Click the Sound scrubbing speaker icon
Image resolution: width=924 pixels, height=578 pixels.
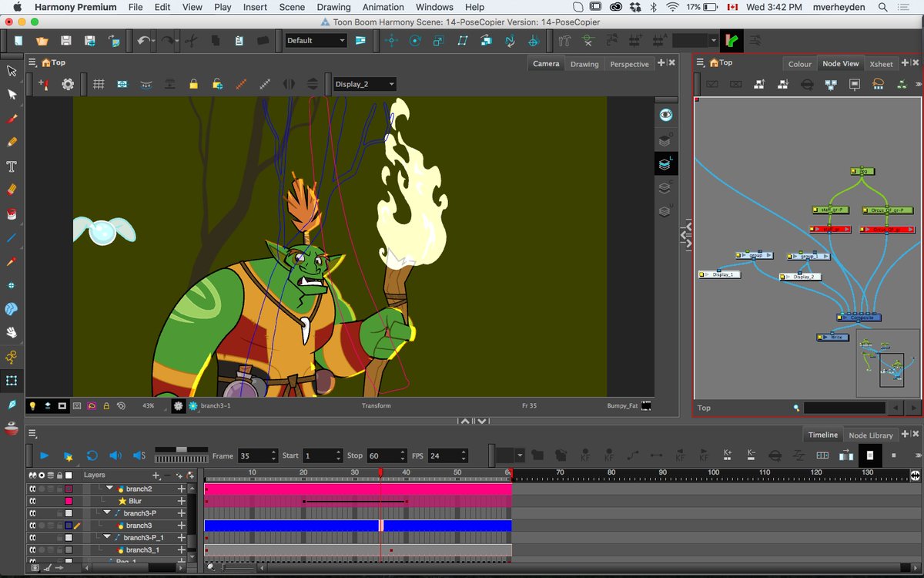(139, 455)
